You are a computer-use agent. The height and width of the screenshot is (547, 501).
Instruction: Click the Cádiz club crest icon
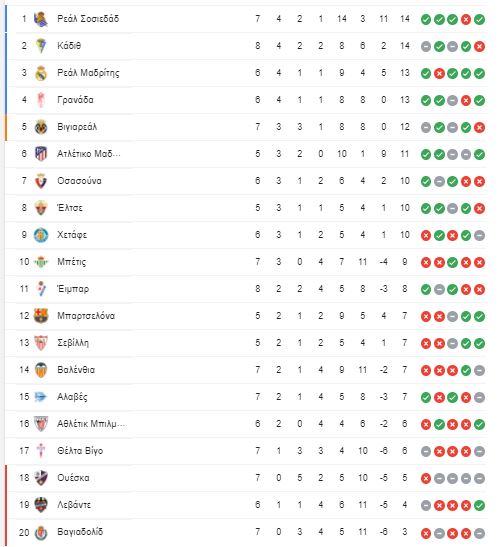[41, 46]
